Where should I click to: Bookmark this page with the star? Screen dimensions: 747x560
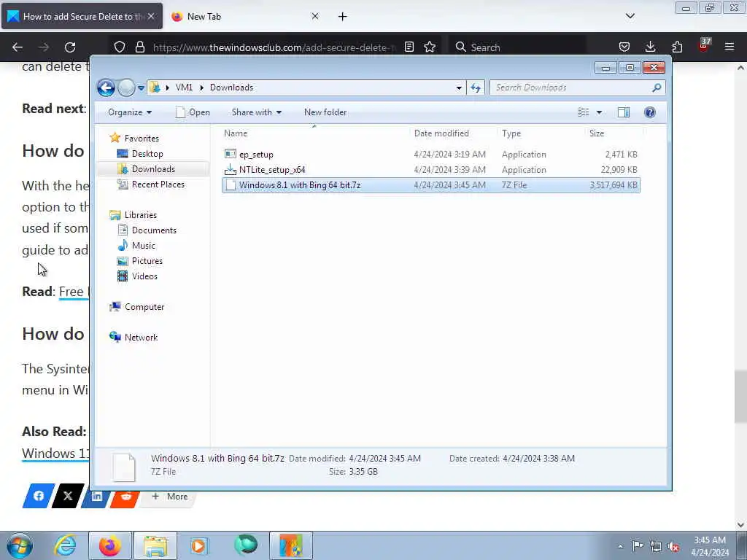click(430, 47)
